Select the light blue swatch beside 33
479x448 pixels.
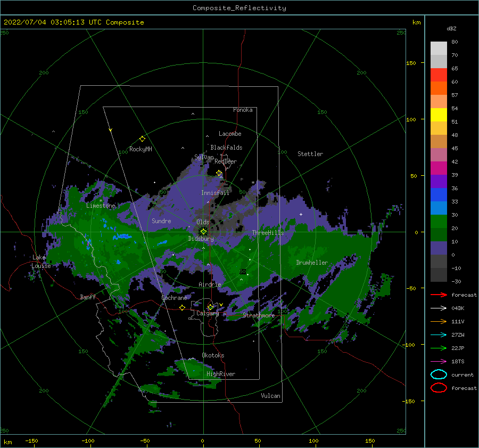[439, 208]
